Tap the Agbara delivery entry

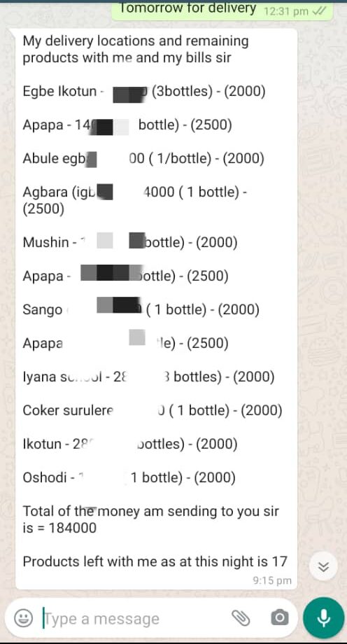click(x=135, y=200)
